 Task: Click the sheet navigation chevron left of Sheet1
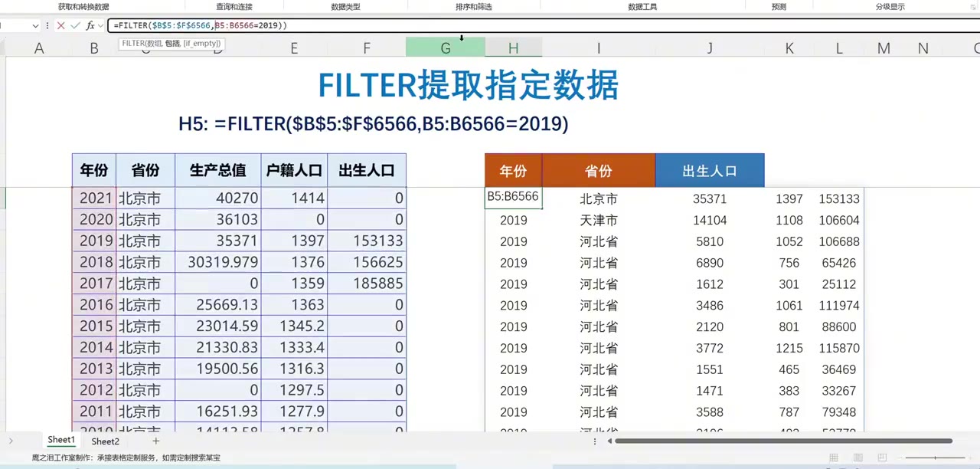tap(11, 441)
